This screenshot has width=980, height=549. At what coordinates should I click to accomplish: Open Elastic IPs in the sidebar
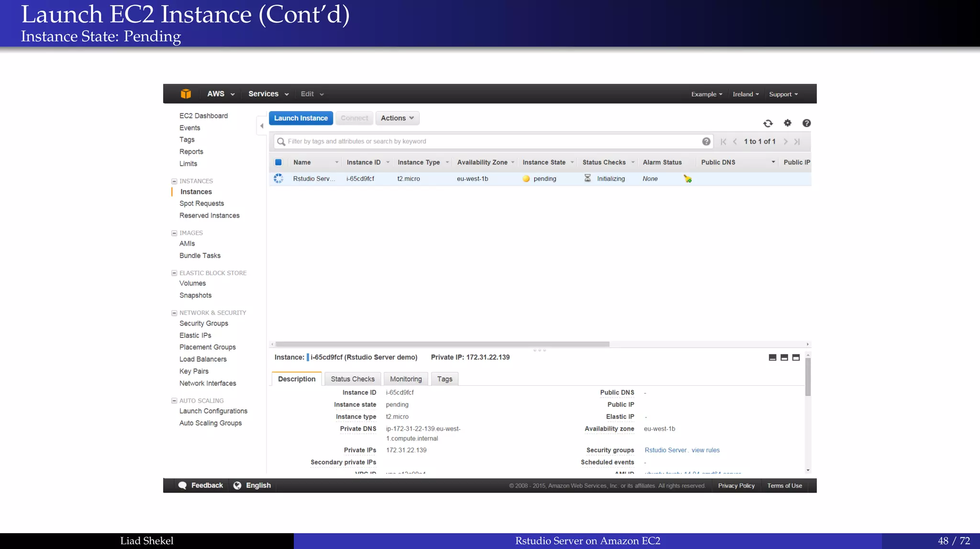point(195,336)
